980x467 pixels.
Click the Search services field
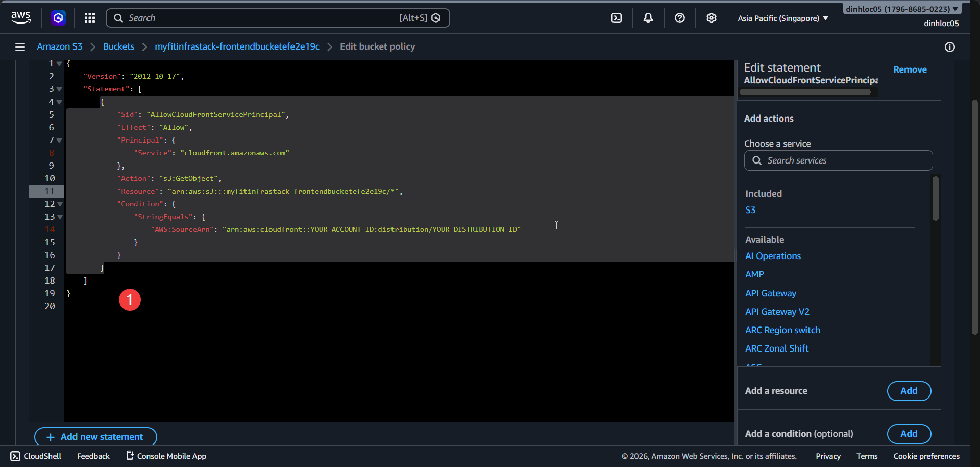click(838, 160)
